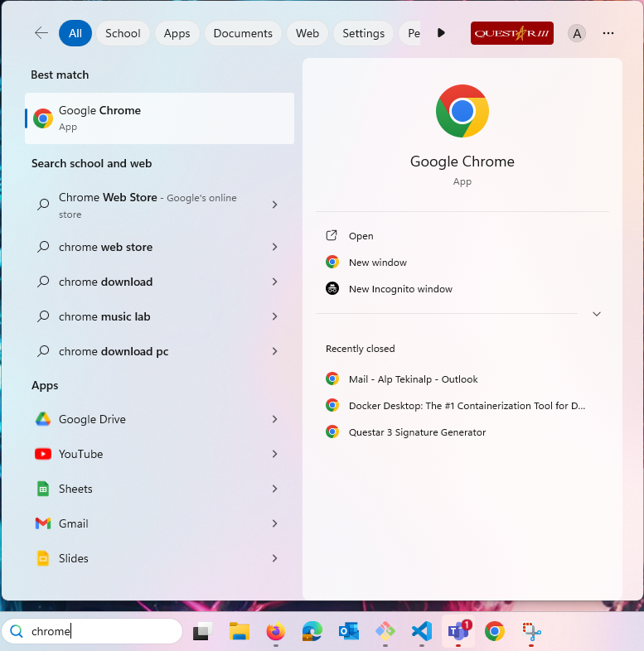Click Chrome icon in best match row
The width and height of the screenshot is (644, 651).
point(43,118)
